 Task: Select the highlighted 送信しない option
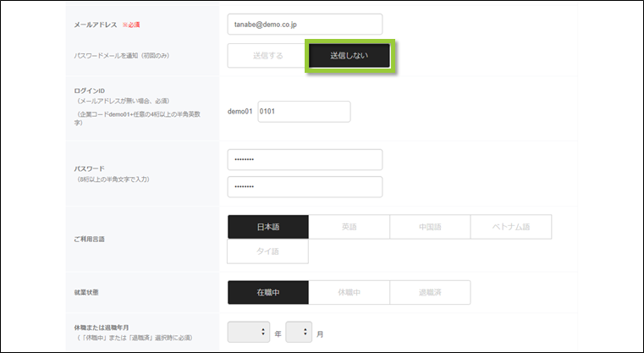pyautogui.click(x=350, y=55)
